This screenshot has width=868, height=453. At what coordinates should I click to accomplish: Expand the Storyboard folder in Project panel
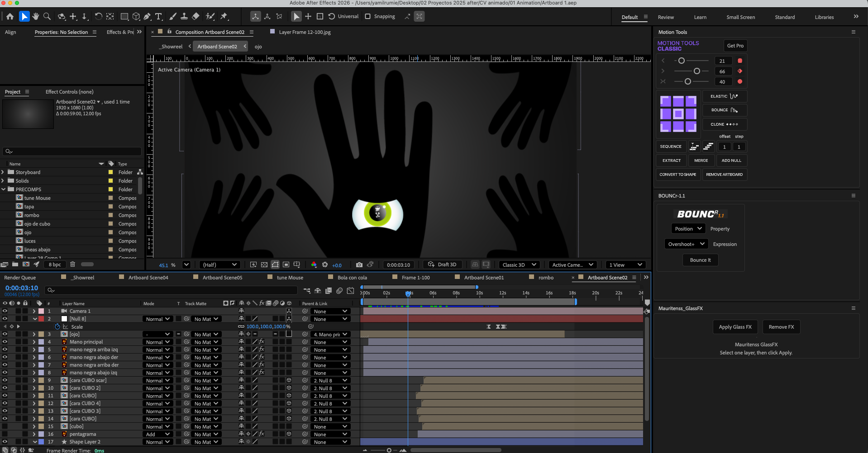click(x=3, y=172)
